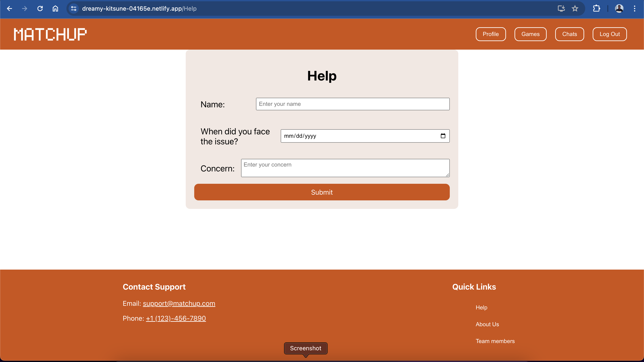Click the install app icon in address bar
Image resolution: width=644 pixels, height=362 pixels.
click(561, 9)
